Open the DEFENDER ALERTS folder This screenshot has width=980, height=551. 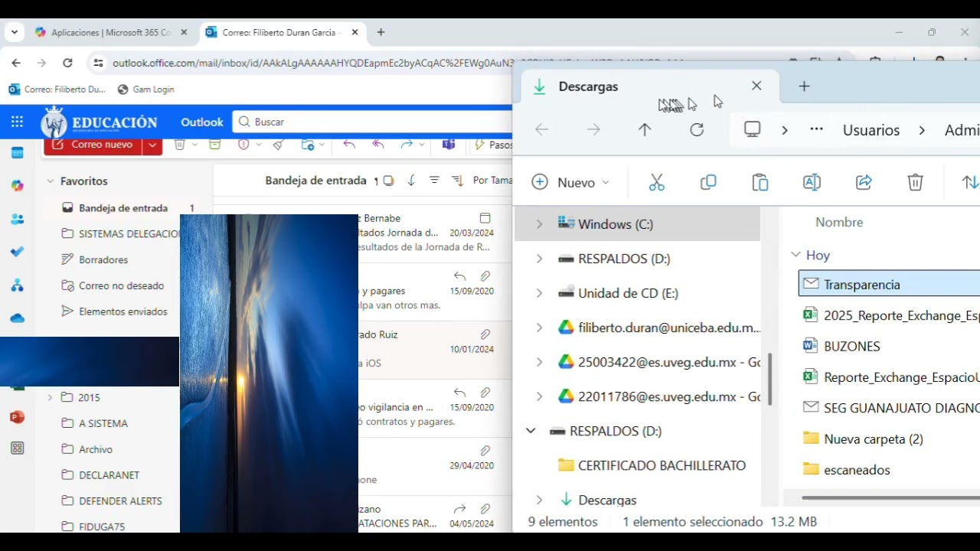pos(120,500)
